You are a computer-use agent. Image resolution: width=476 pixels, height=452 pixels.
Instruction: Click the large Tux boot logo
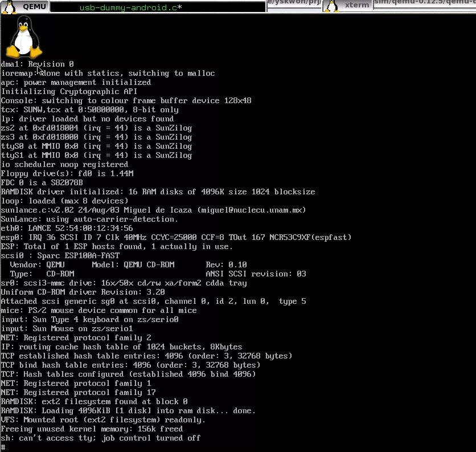[x=24, y=37]
